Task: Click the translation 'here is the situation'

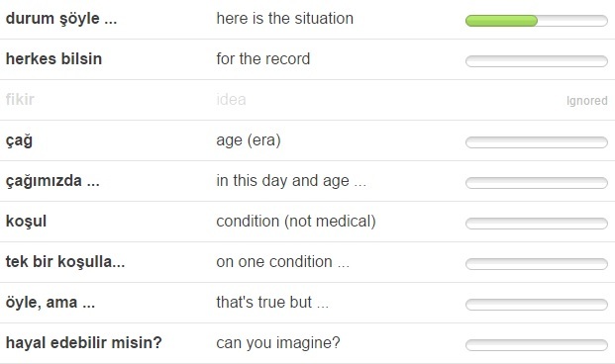Action: (285, 19)
